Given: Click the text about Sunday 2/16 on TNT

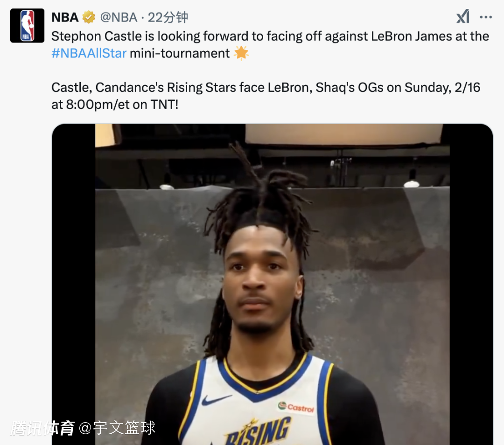Looking at the screenshot, I should 266,96.
